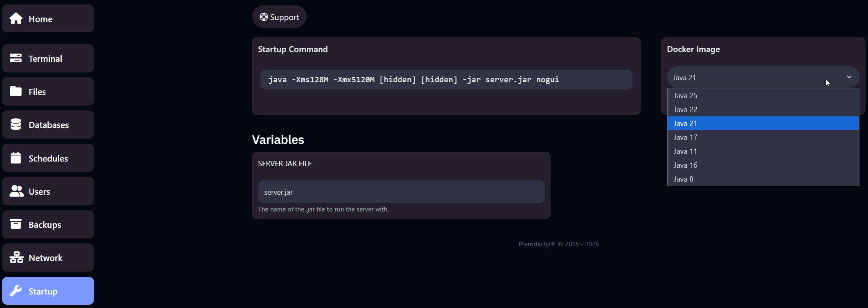The image size is (868, 308).
Task: Click the SERVER JAR FILE label
Action: (285, 163)
